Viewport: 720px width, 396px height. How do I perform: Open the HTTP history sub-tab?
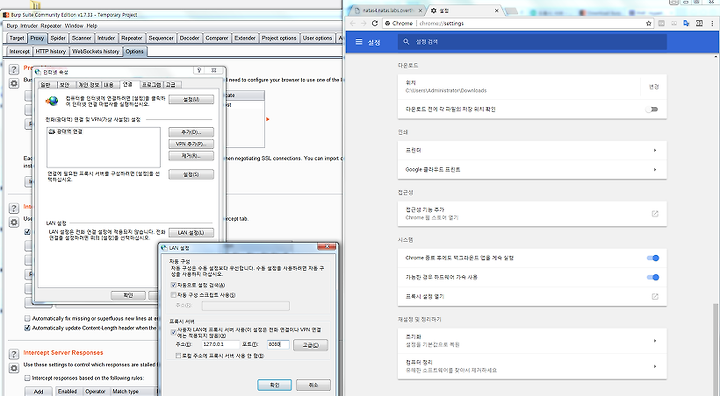pyautogui.click(x=51, y=51)
